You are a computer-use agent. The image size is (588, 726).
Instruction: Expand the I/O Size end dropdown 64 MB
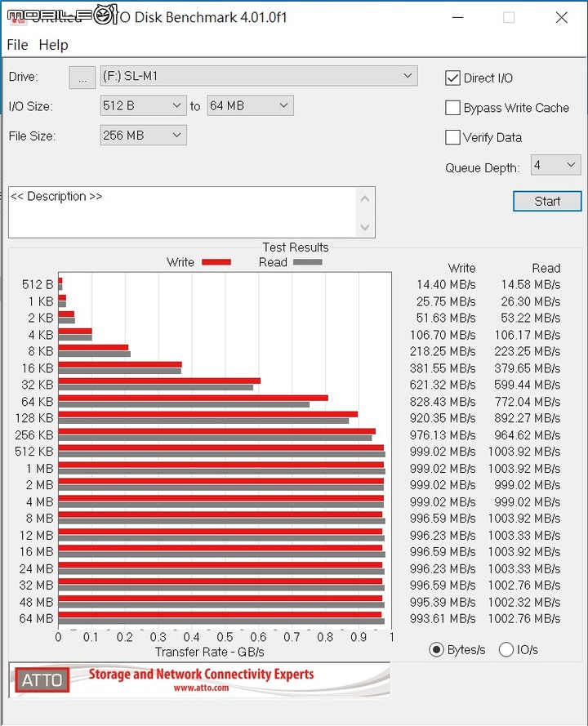tap(250, 106)
